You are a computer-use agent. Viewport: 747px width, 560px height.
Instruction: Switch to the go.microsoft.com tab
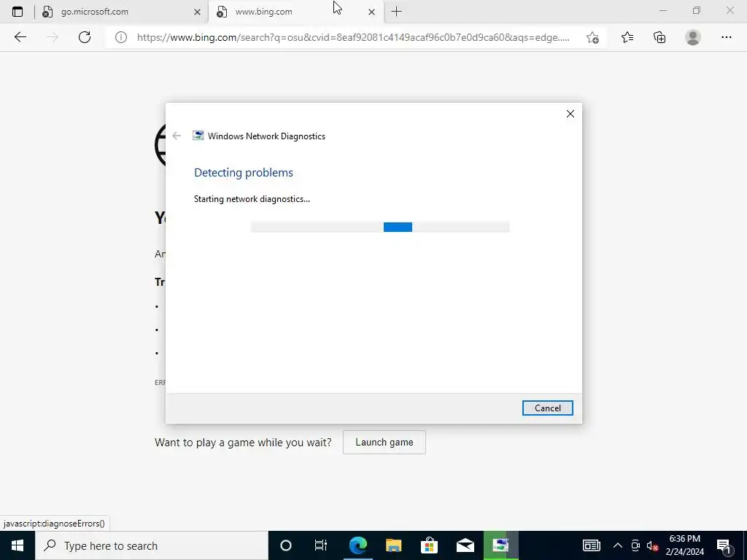point(122,12)
